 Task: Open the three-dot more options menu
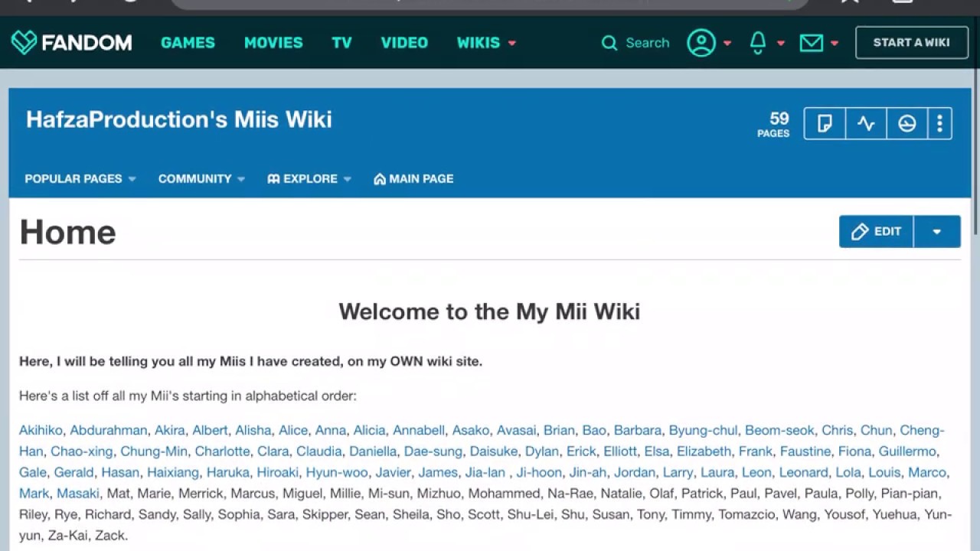pyautogui.click(x=939, y=123)
